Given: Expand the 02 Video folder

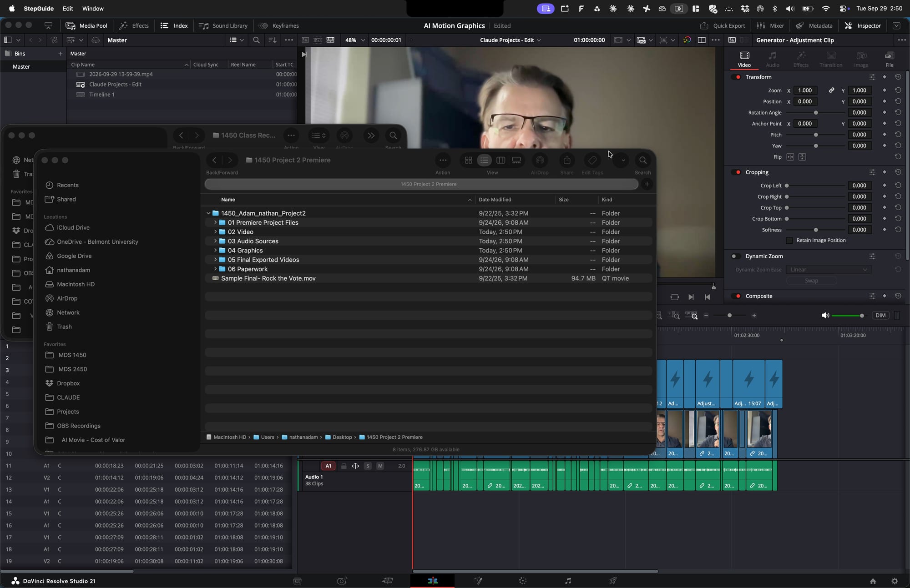Looking at the screenshot, I should 215,231.
